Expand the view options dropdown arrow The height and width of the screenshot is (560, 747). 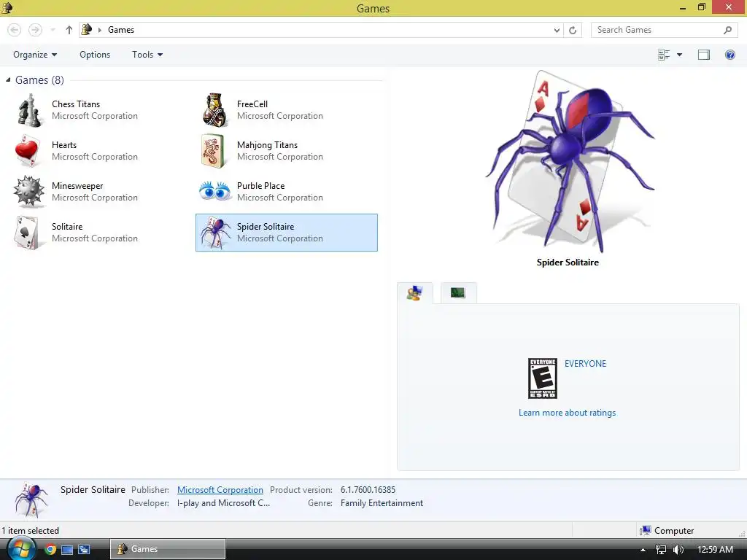(x=679, y=55)
